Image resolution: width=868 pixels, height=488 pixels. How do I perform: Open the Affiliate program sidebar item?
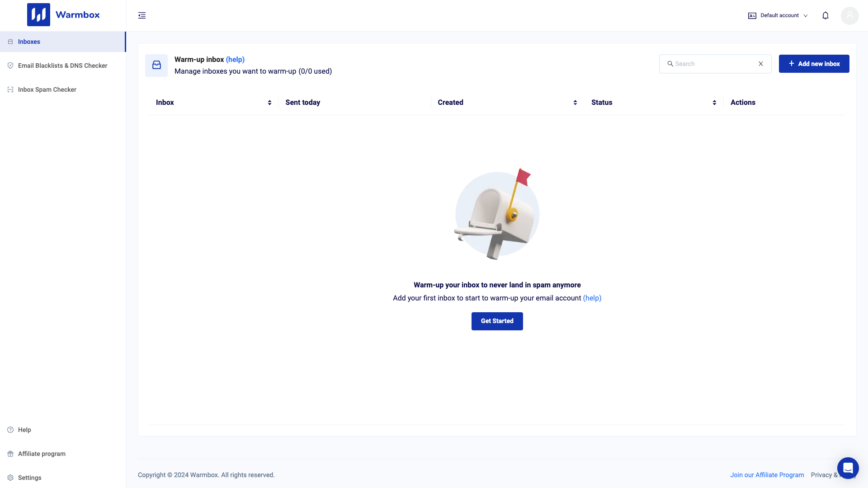click(42, 454)
